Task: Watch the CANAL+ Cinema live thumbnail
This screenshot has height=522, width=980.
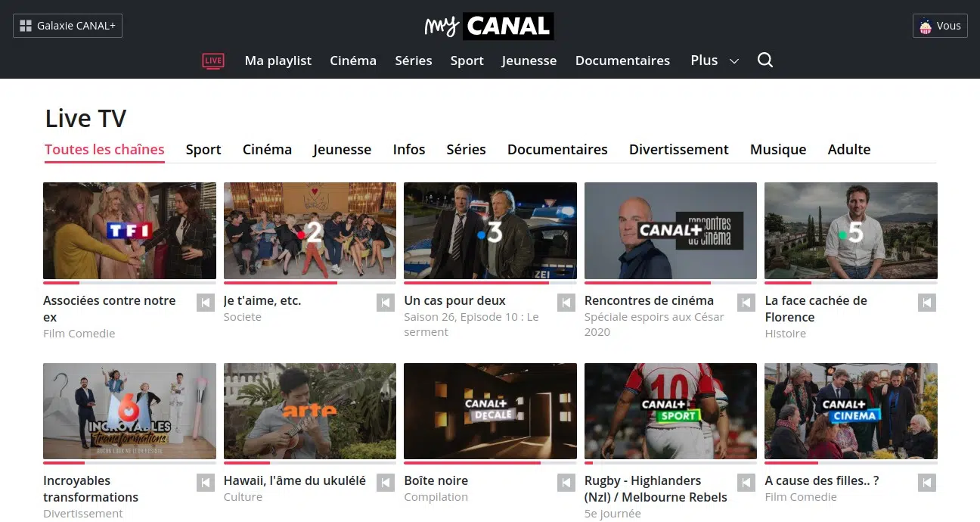Action: pyautogui.click(x=851, y=411)
